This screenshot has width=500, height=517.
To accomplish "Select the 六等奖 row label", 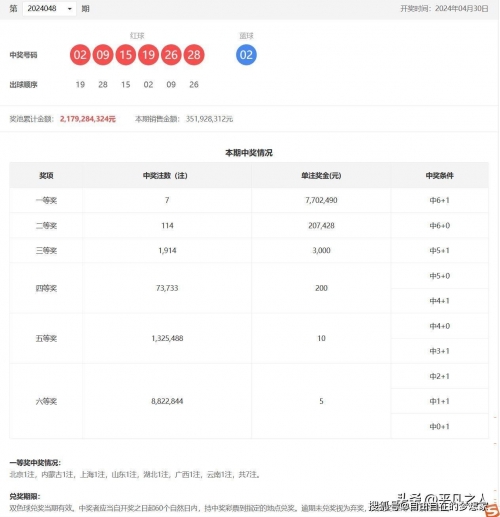I will pos(46,401).
